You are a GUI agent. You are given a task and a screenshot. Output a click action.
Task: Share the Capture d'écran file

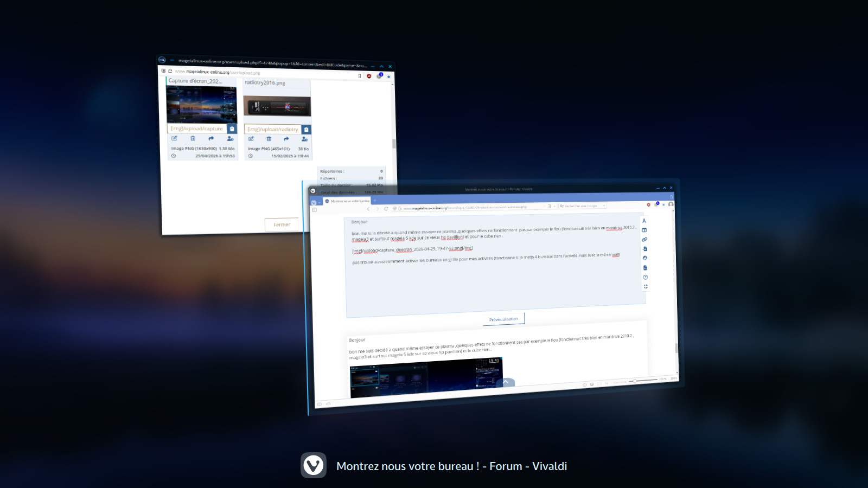pos(211,138)
